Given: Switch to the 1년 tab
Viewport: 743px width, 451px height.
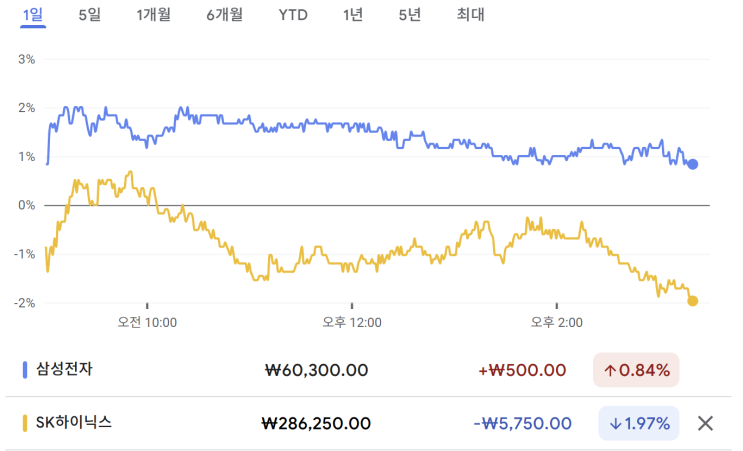Looking at the screenshot, I should pos(352,15).
